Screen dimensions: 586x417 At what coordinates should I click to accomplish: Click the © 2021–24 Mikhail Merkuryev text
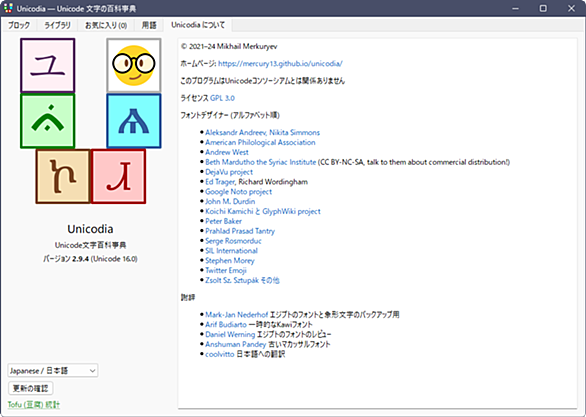click(x=229, y=46)
